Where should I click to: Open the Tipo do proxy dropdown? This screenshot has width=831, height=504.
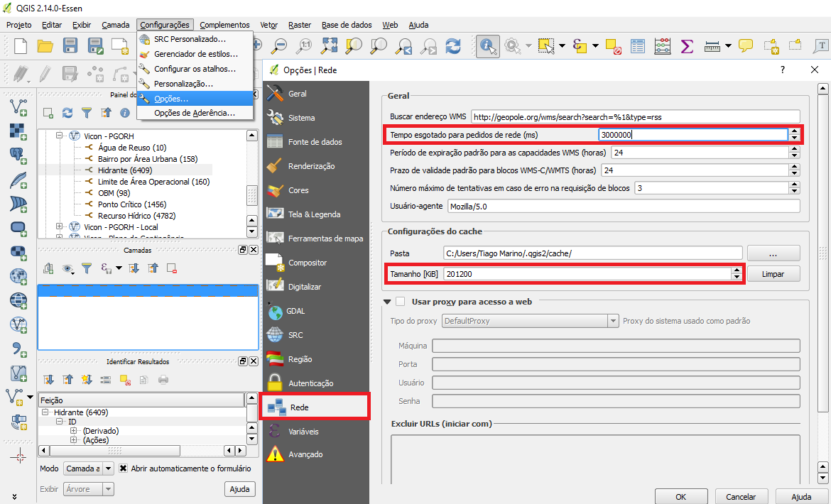[530, 321]
